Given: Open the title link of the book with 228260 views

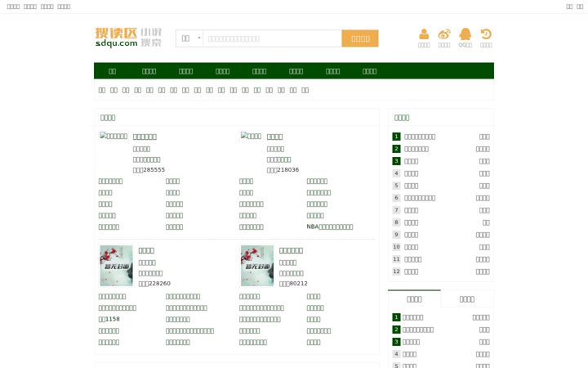Looking at the screenshot, I should [146, 250].
